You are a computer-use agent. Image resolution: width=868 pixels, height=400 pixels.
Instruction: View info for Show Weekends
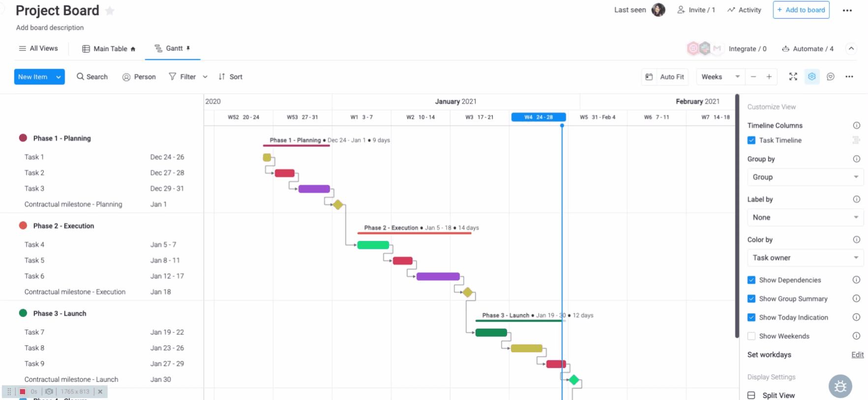(856, 336)
